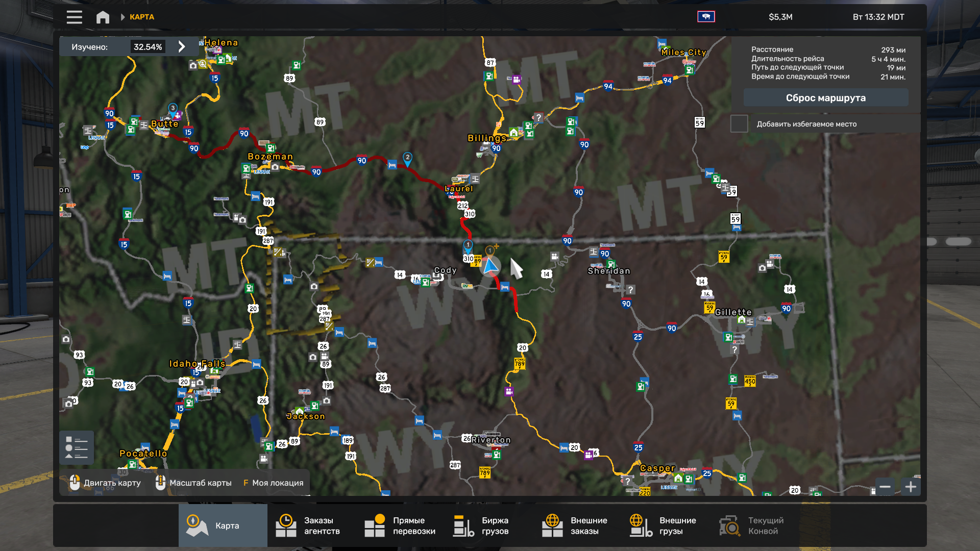This screenshot has width=980, height=551.
Task: Click the Casper city label
Action: [657, 468]
